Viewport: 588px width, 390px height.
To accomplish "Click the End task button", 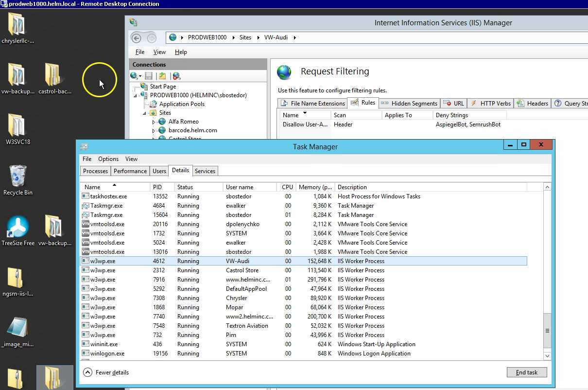I will pyautogui.click(x=527, y=372).
